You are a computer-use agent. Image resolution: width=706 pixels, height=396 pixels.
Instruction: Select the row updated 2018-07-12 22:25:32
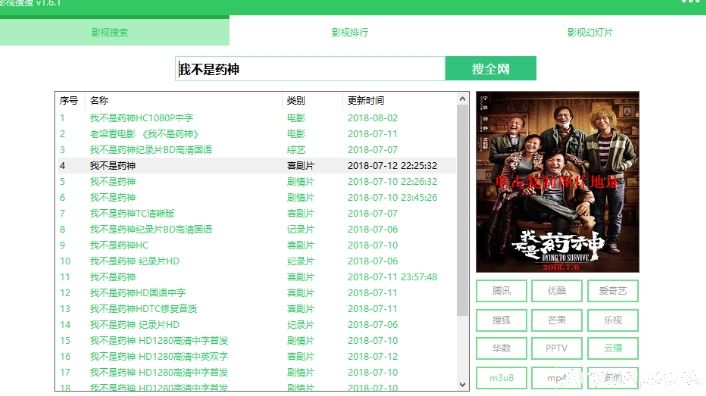click(256, 166)
